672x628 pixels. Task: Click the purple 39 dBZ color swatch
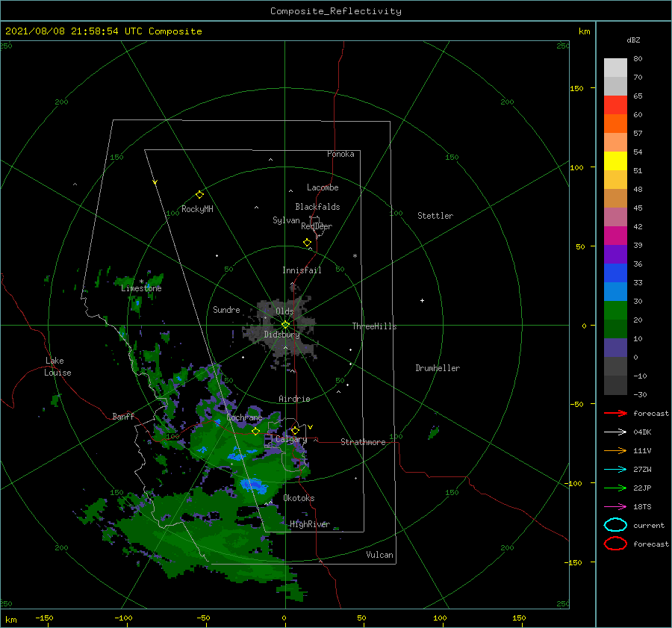[615, 255]
